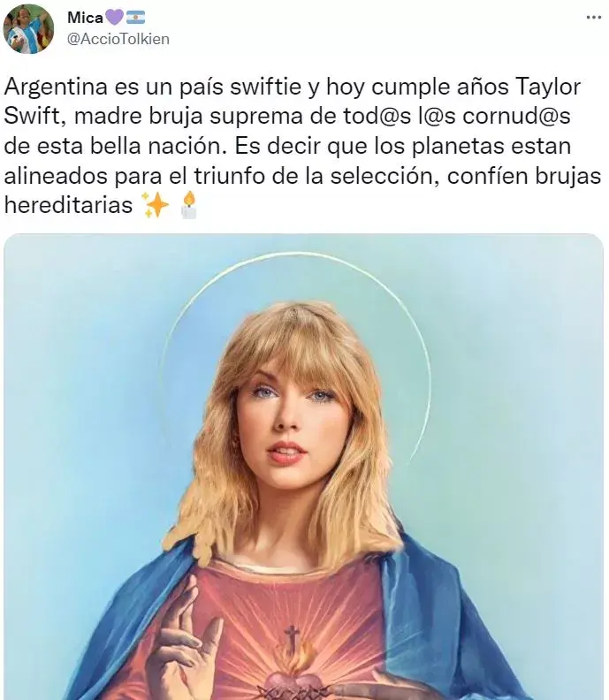Click "tod@s" in the tweet text
This screenshot has height=700, width=609.
[377, 116]
